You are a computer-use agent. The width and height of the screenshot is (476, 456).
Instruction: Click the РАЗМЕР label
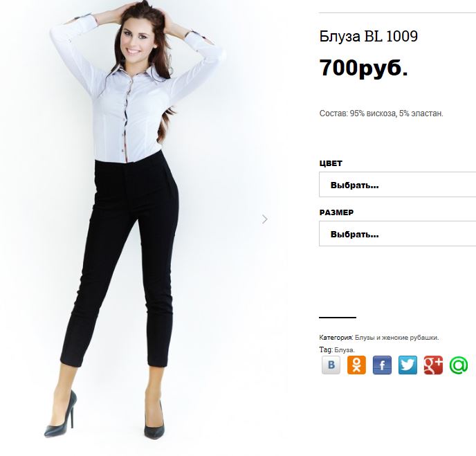tap(336, 212)
